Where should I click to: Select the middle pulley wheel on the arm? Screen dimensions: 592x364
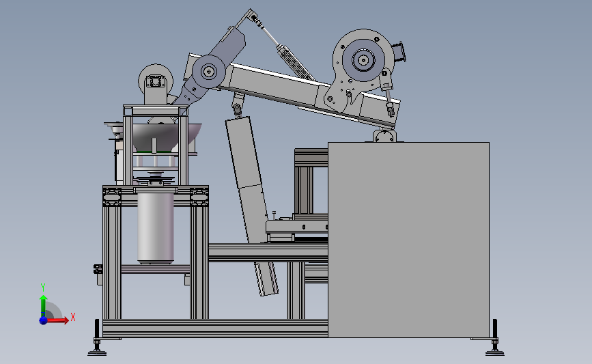click(x=209, y=72)
